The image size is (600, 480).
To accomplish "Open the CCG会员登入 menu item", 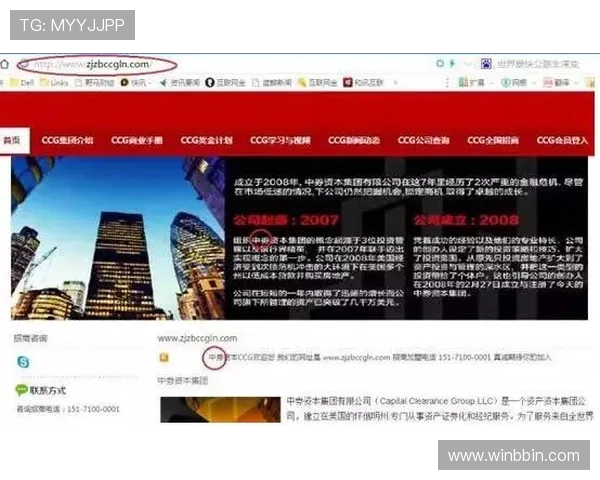I will coord(562,140).
